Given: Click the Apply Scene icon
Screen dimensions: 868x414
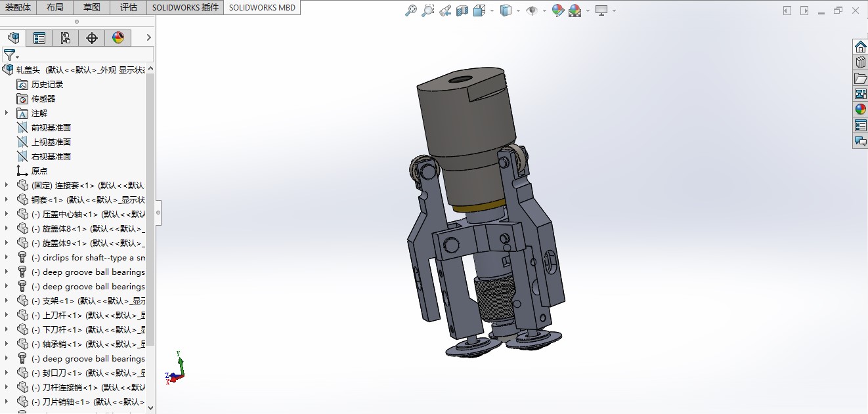Looking at the screenshot, I should (575, 10).
